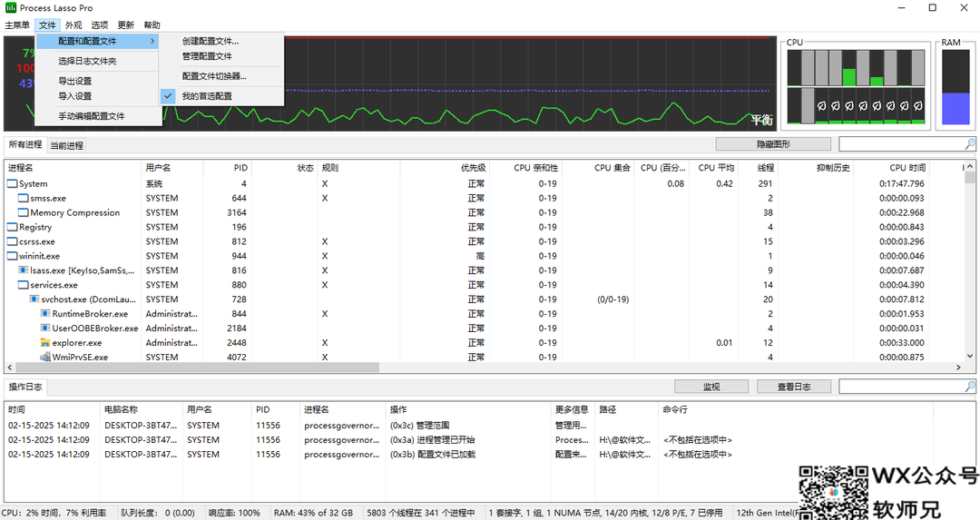Click the 监视 button
The width and height of the screenshot is (980, 520).
[x=711, y=387]
